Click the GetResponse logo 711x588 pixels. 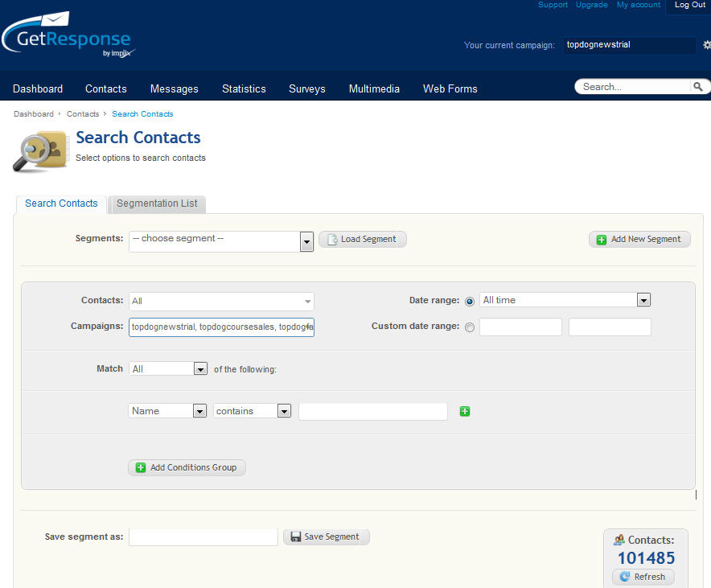[x=68, y=35]
